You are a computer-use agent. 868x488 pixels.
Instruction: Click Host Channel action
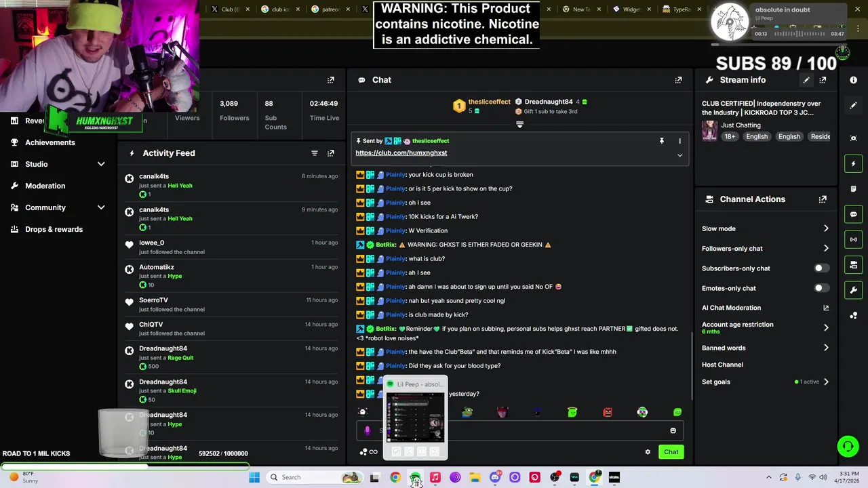[x=722, y=365]
